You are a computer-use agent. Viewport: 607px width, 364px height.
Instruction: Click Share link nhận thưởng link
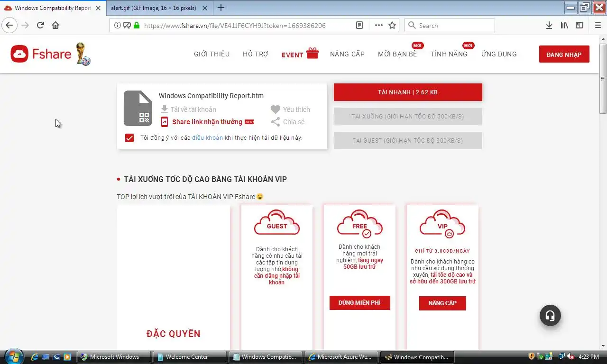207,122
